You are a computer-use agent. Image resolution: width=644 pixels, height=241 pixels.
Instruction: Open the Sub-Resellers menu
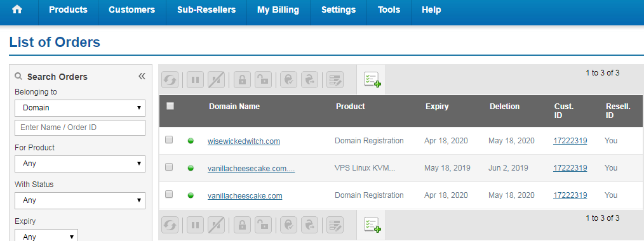pos(206,10)
